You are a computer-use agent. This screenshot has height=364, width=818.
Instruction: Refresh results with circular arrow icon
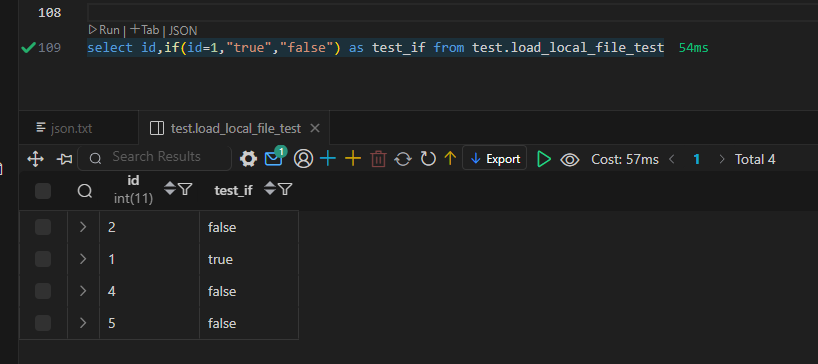(x=428, y=159)
